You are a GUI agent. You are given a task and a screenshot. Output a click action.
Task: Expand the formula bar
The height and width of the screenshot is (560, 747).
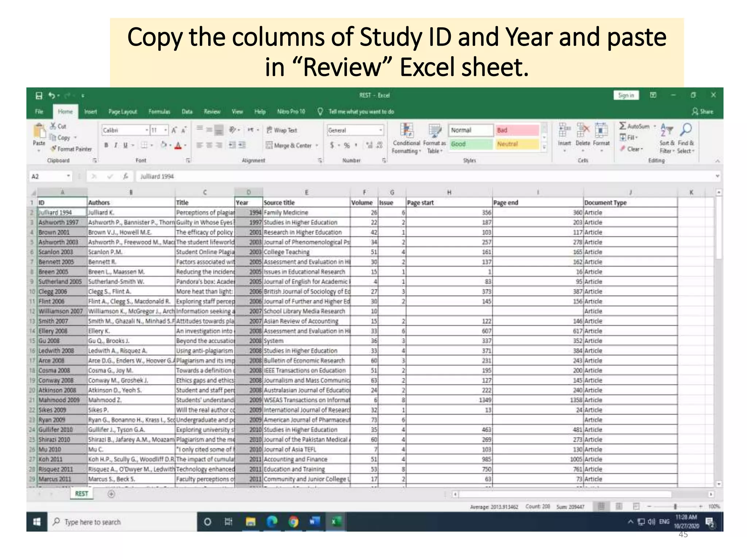tap(717, 176)
